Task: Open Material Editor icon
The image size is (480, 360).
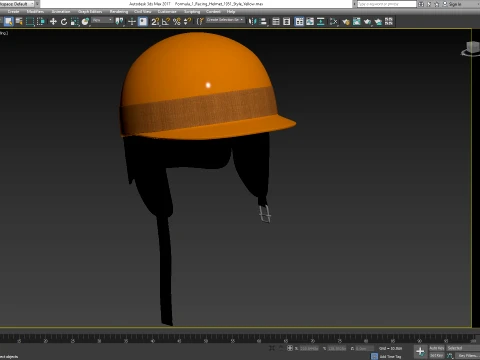Action: (x=333, y=22)
